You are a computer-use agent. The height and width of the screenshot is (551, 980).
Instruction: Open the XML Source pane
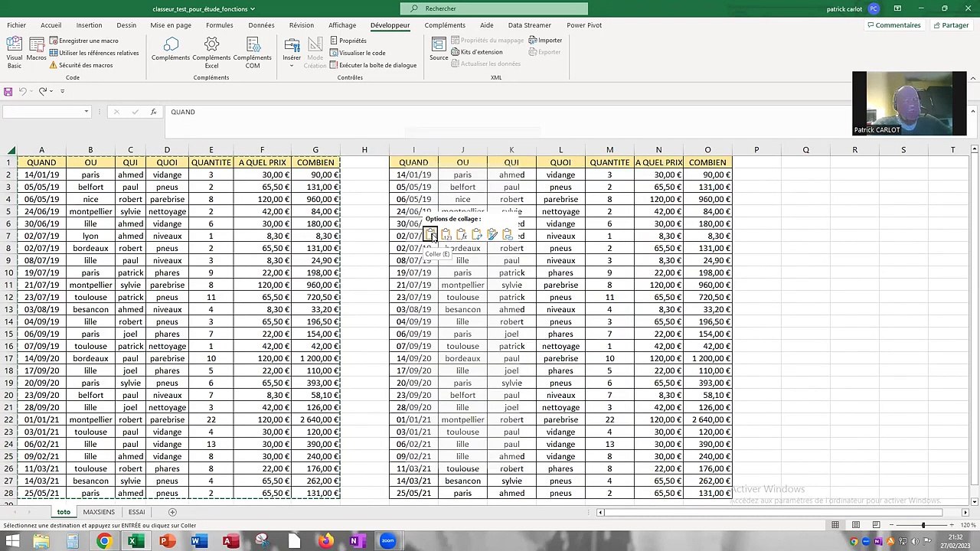click(439, 49)
